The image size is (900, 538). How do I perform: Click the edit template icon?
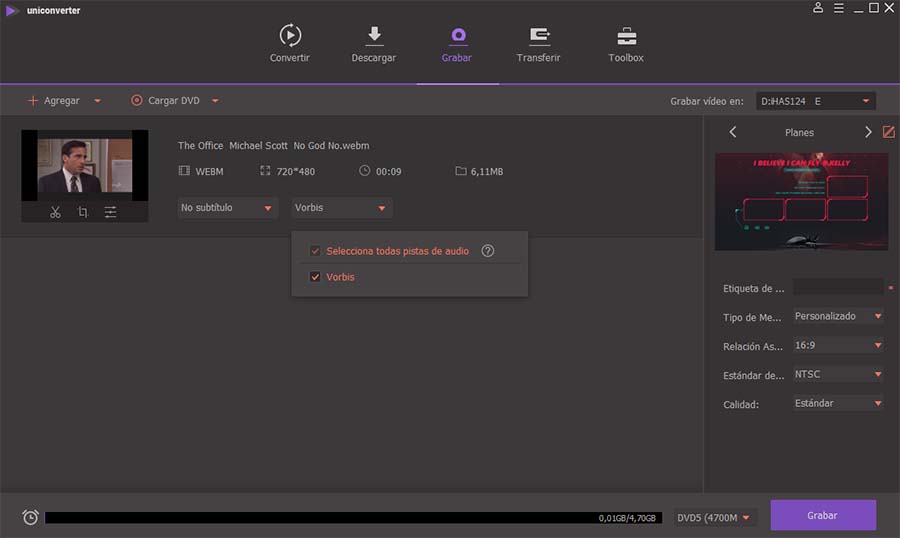889,132
